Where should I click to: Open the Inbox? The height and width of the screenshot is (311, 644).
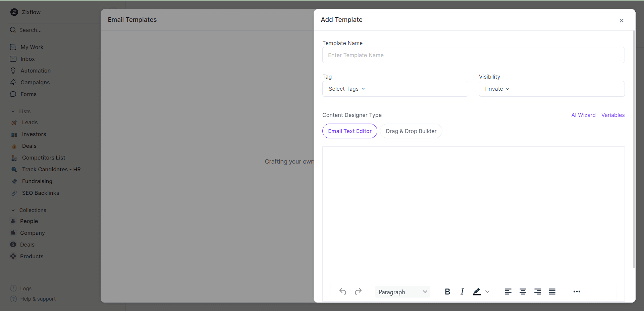28,59
